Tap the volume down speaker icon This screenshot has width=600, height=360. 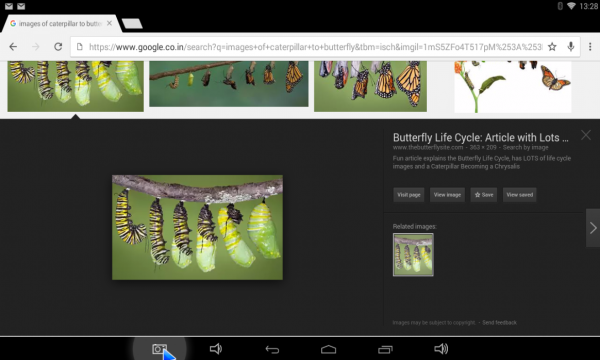pos(216,349)
